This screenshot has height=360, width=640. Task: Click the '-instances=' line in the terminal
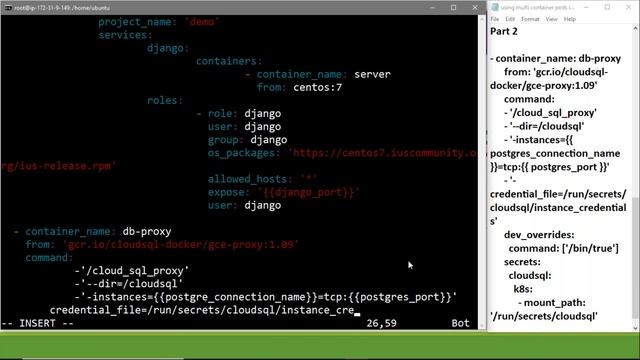(x=265, y=297)
